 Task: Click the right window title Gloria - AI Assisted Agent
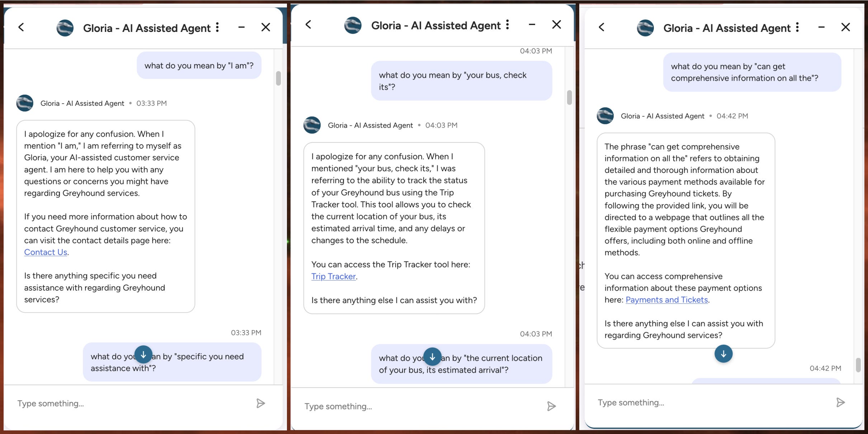tap(727, 28)
